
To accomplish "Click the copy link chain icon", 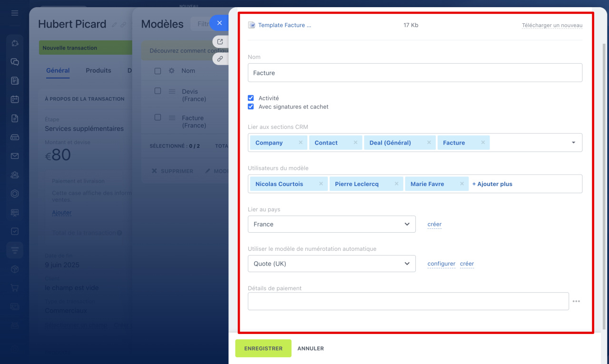I will (x=220, y=59).
